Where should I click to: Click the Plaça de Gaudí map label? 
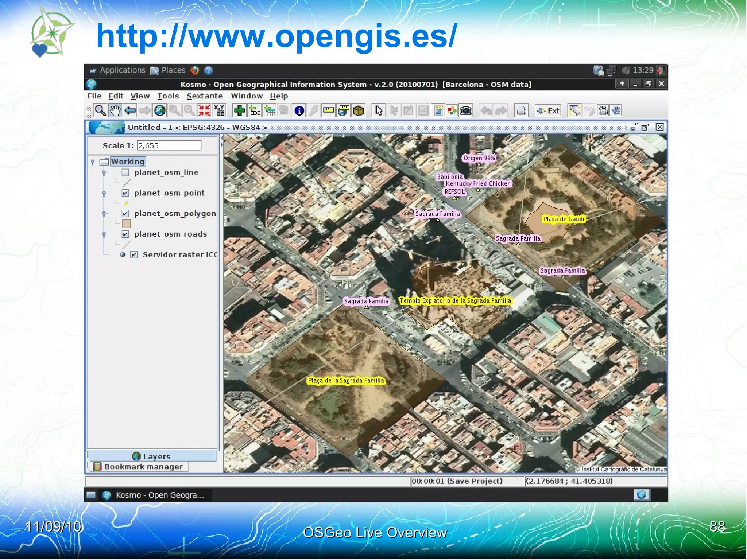564,219
